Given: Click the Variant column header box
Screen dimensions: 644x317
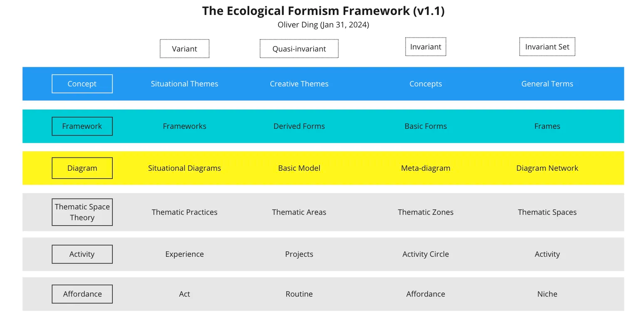Looking at the screenshot, I should (184, 49).
